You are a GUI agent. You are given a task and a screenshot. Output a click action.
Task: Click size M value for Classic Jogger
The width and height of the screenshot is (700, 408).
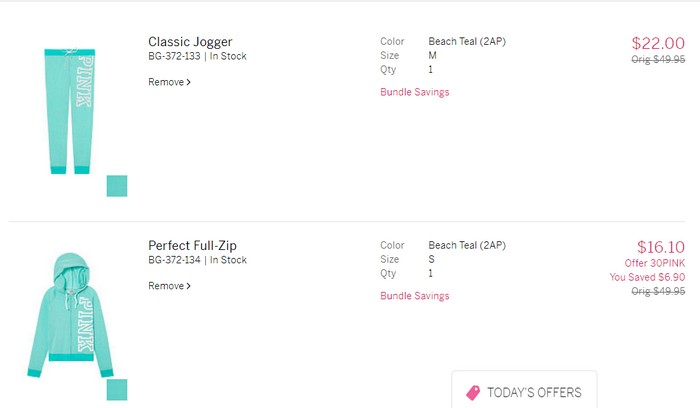point(433,55)
